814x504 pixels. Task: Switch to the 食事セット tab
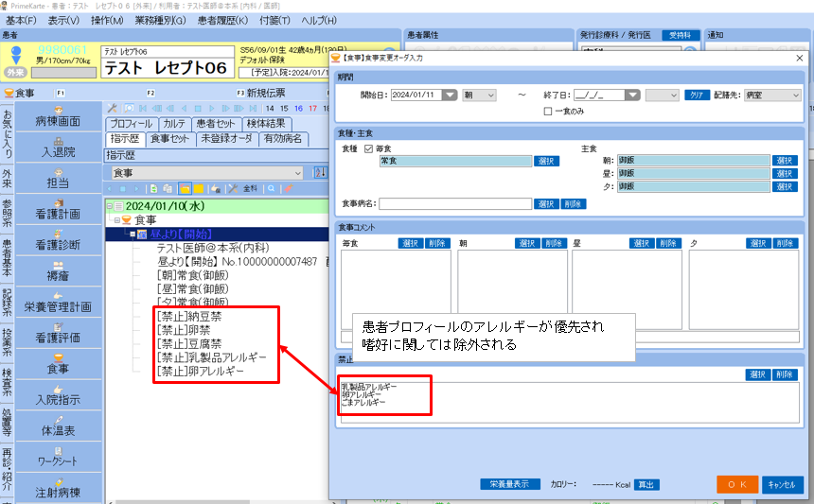click(x=169, y=139)
